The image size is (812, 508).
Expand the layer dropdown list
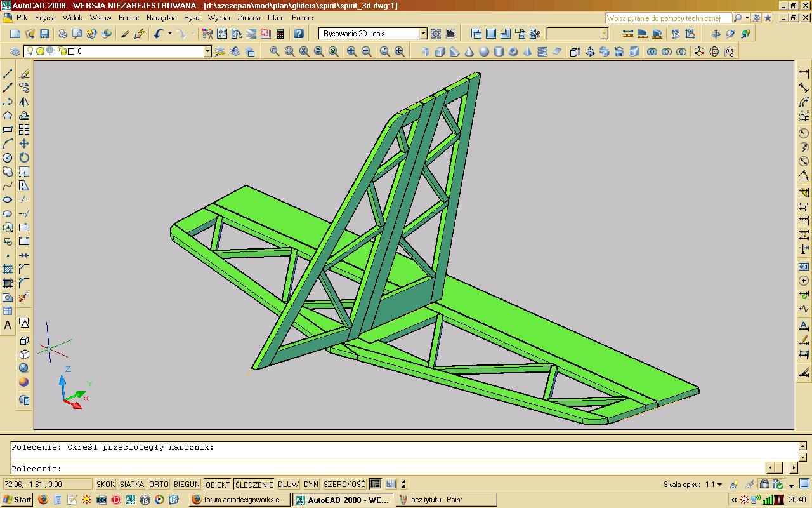coord(207,51)
